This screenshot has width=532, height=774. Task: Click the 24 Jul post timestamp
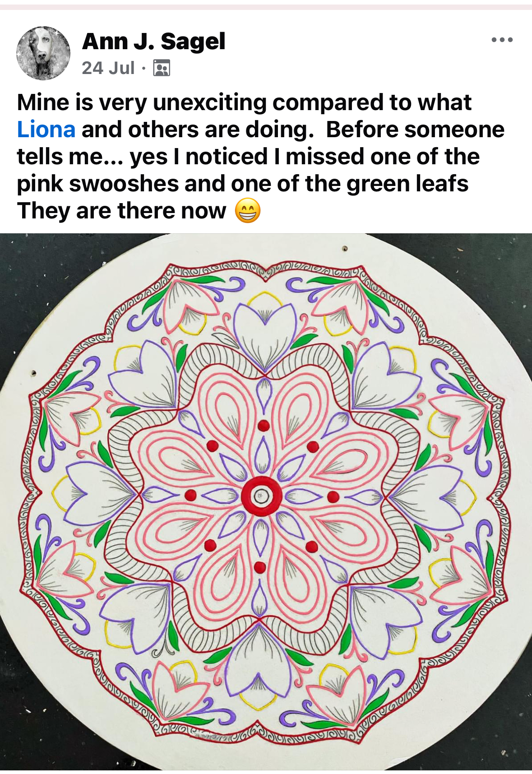click(x=108, y=68)
